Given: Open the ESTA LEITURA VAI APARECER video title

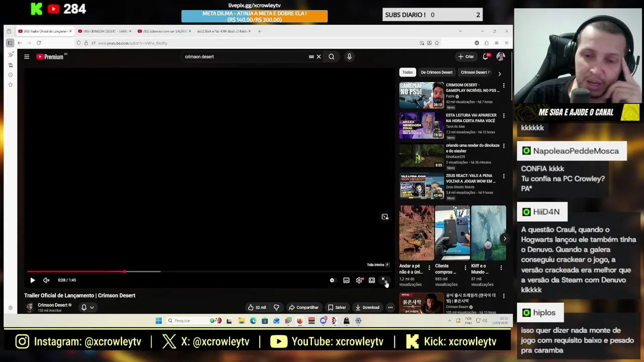Looking at the screenshot, I should [471, 118].
